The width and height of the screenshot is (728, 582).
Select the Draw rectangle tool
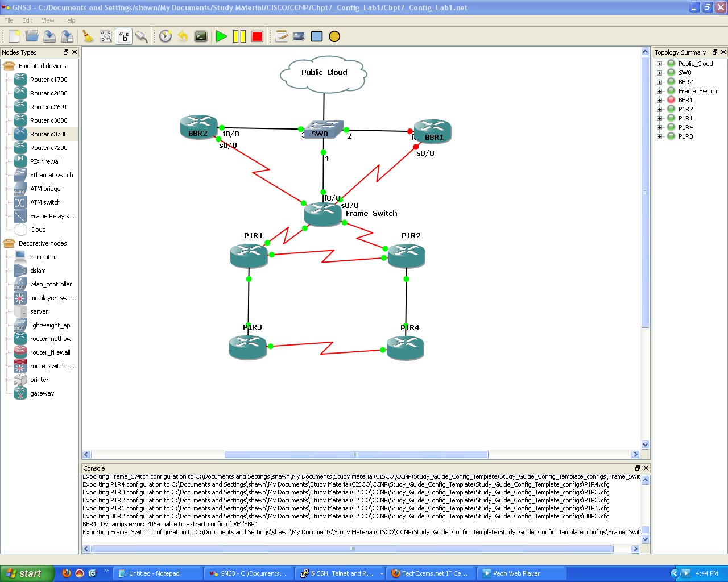317,36
